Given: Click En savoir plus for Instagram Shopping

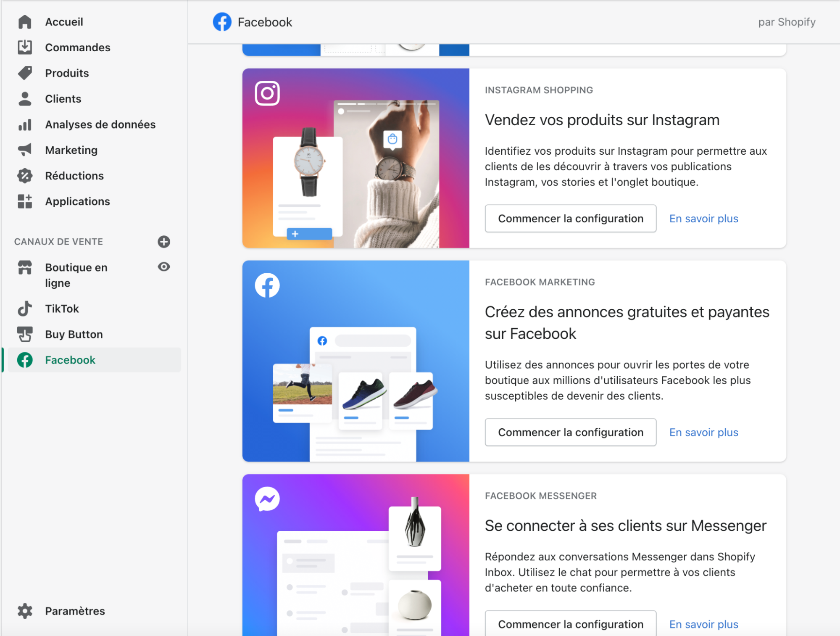Looking at the screenshot, I should (703, 219).
